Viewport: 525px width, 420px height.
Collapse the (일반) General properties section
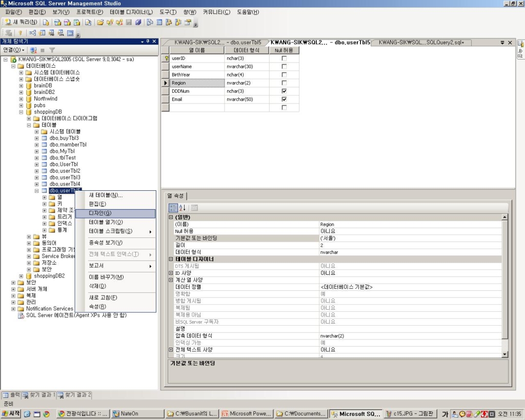171,217
